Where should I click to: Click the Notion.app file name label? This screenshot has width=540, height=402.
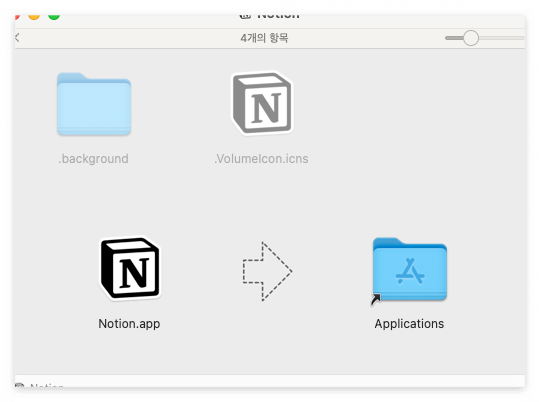click(129, 324)
